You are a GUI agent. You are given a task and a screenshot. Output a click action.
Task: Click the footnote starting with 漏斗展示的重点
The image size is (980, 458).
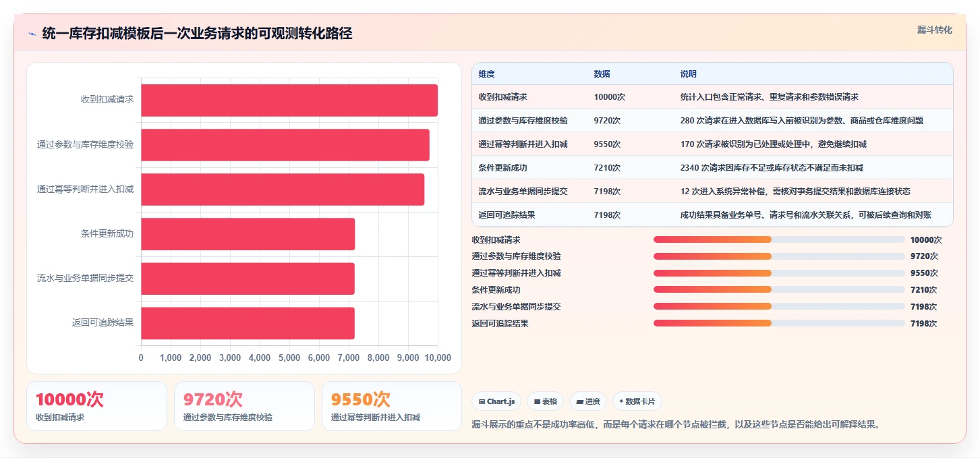(x=676, y=424)
